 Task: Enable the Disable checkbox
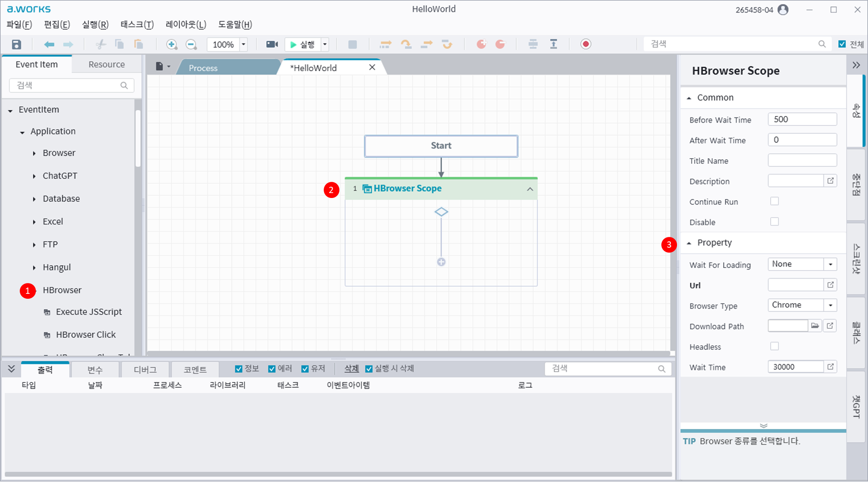(774, 222)
